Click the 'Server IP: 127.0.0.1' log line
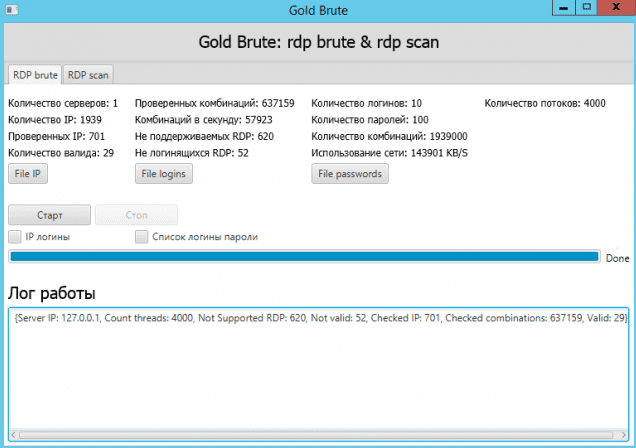Screen dimensions: 636x448 (321, 318)
